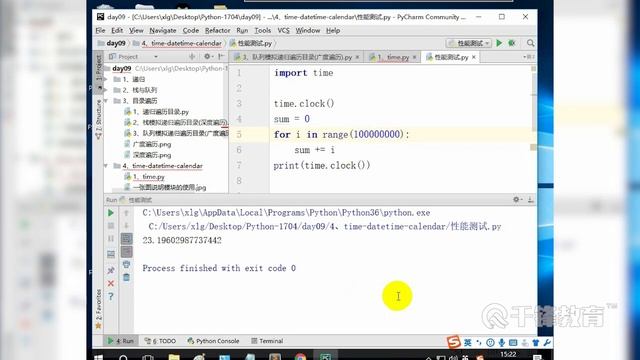This screenshot has width=640, height=360.
Task: Toggle Pin Tab in Run panel
Action: (111, 270)
